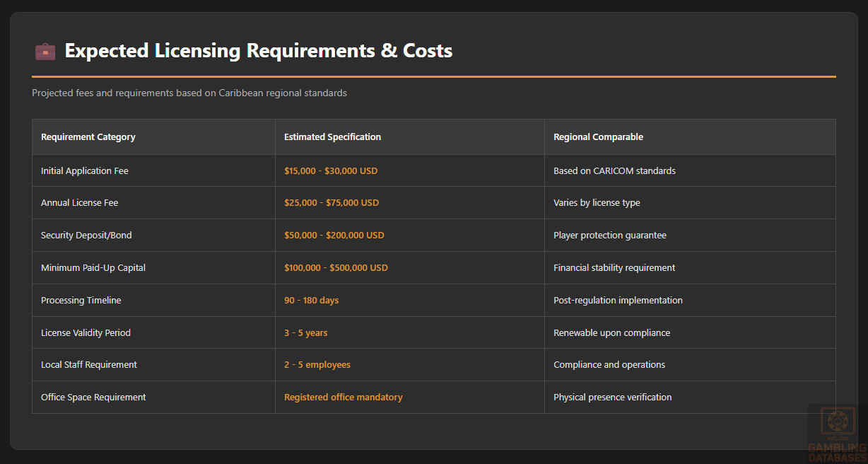Click the Gambling Databases watermark logo
This screenshot has height=464, width=868.
838,432
